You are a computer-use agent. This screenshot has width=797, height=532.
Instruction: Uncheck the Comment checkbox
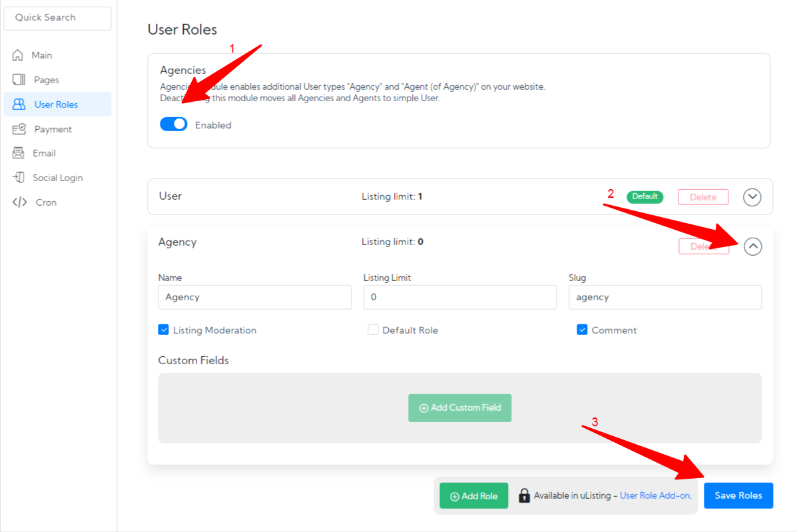point(582,330)
